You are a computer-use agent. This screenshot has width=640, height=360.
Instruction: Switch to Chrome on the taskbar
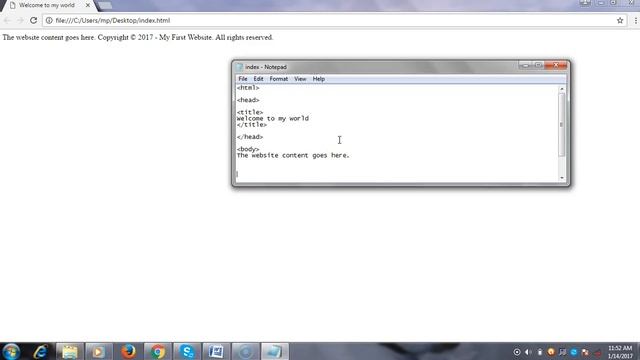point(158,351)
